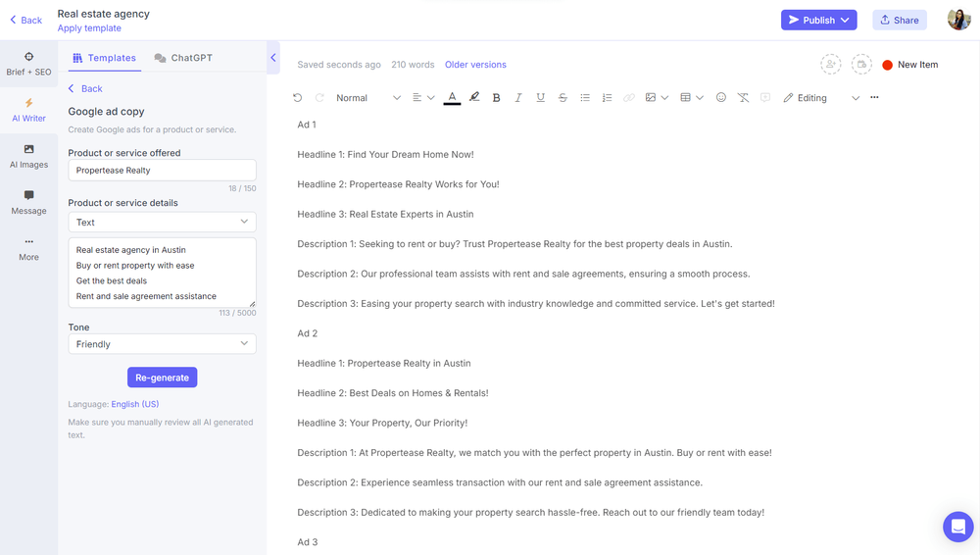Go back to the templates list
Screen dimensions: 980x555
(x=85, y=89)
